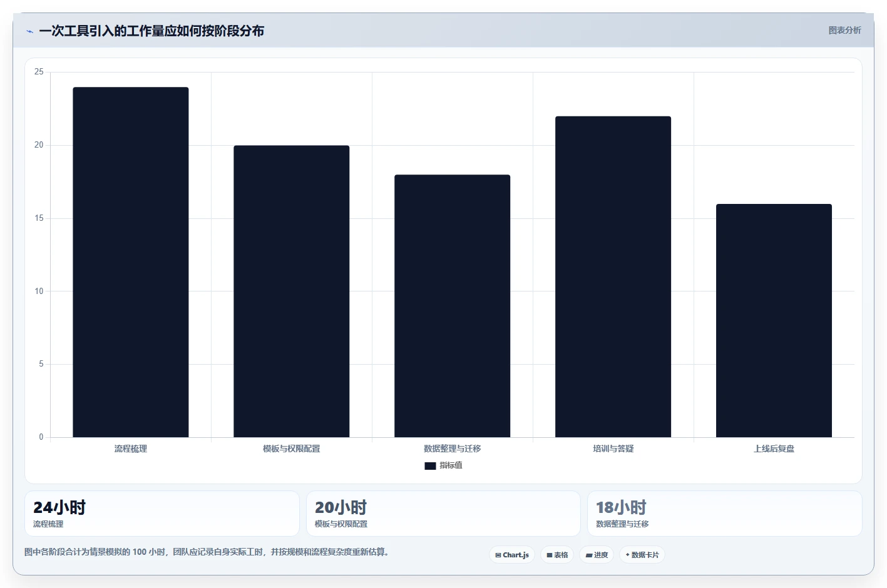Click the lightning icon beside the chart title
887x588 pixels.
click(x=29, y=31)
